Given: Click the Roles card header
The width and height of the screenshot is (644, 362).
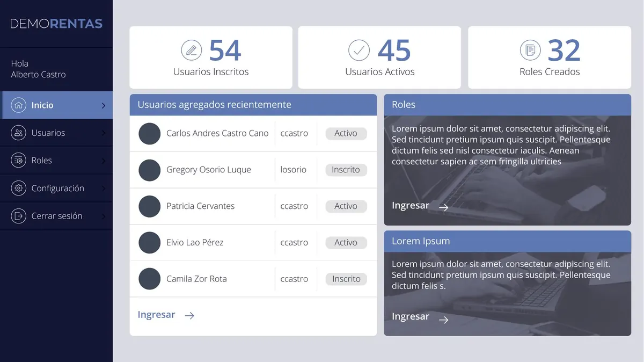Looking at the screenshot, I should 507,105.
